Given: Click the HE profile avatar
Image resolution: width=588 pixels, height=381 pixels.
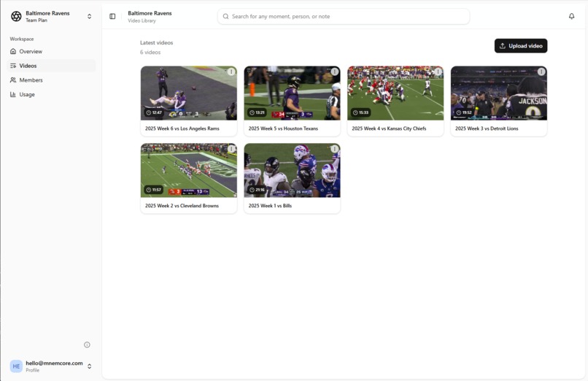Looking at the screenshot, I should click(17, 366).
